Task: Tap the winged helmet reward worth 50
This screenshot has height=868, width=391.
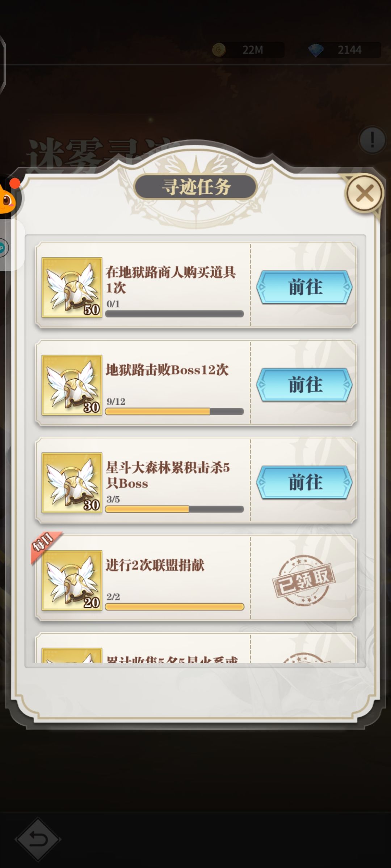Action: click(x=72, y=288)
